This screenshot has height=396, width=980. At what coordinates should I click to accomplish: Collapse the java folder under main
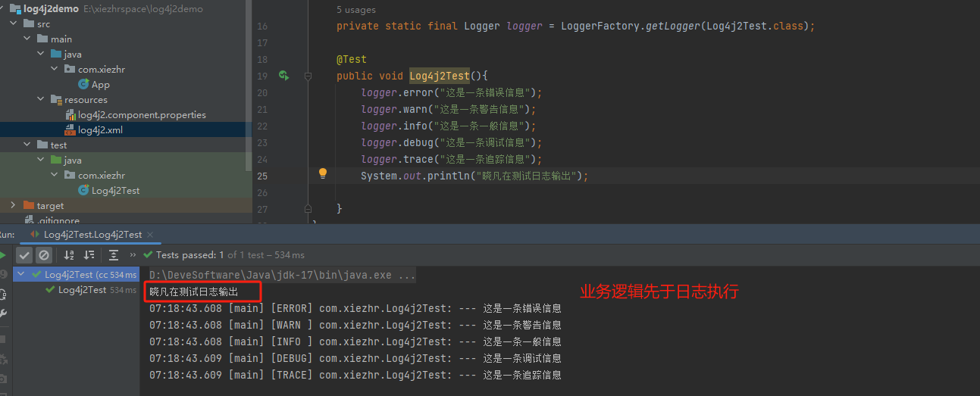(x=41, y=55)
